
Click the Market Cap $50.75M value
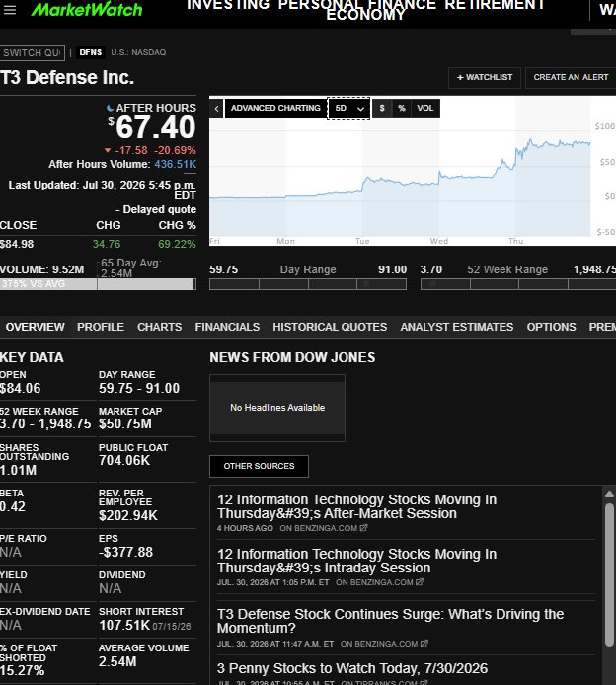click(x=125, y=423)
